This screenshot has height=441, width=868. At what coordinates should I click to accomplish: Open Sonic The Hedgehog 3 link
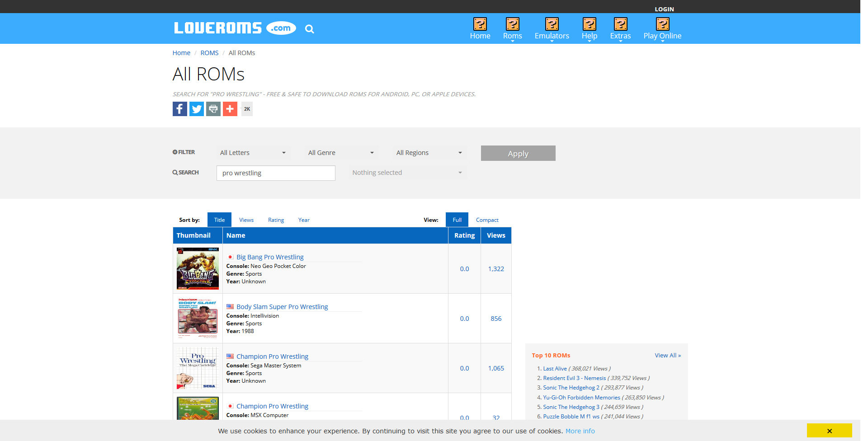click(x=571, y=407)
